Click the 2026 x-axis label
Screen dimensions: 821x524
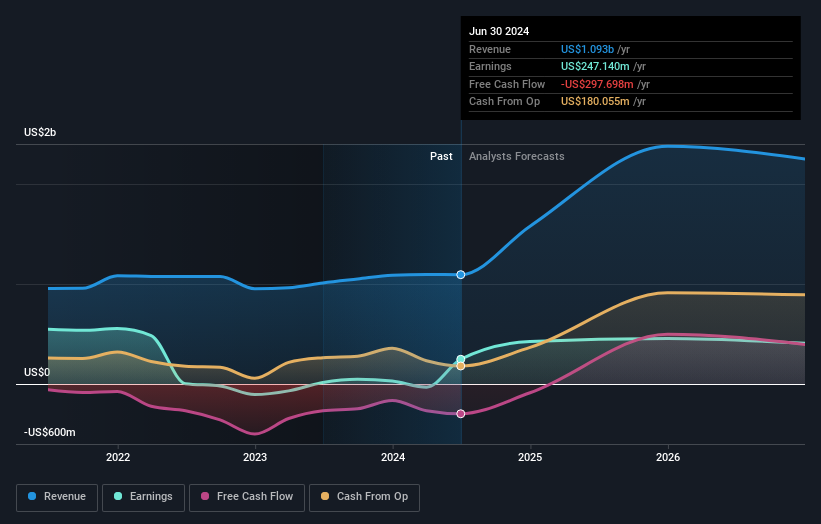(x=668, y=457)
